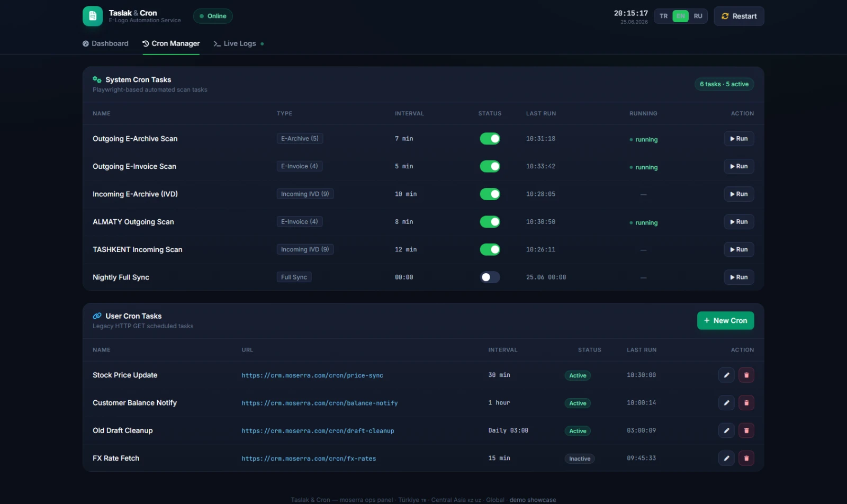This screenshot has height=504, width=847.
Task: Click FX Rate Fetch Inactive status badge
Action: coord(580,458)
